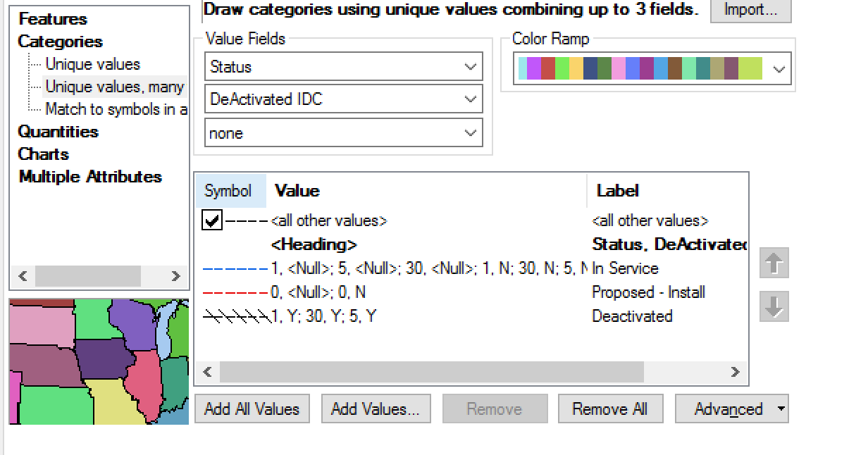Viewport: 868px width, 455px height.
Task: Click the Add All Values button
Action: click(252, 409)
